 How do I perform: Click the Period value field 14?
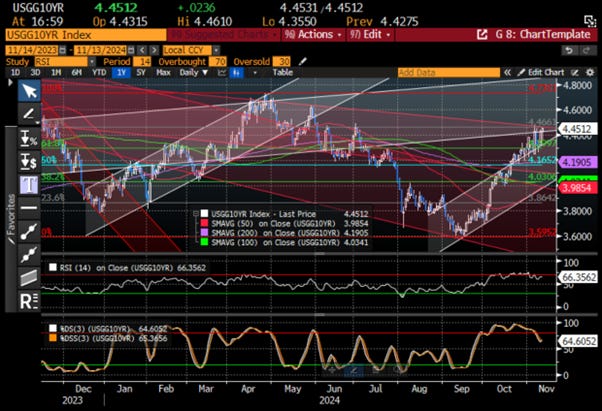(144, 61)
